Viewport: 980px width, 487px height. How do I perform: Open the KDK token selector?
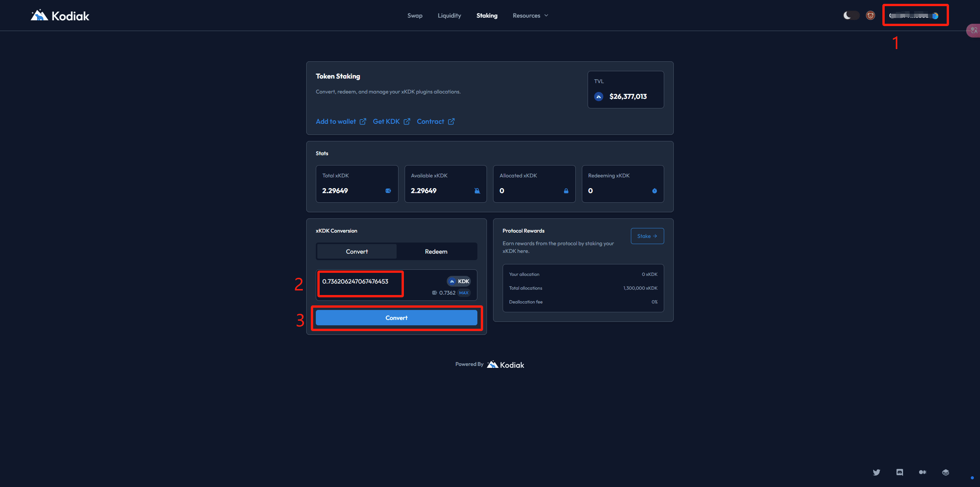(x=459, y=281)
